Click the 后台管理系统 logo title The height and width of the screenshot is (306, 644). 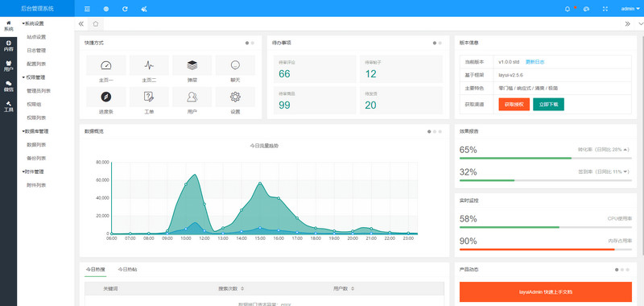pos(37,9)
